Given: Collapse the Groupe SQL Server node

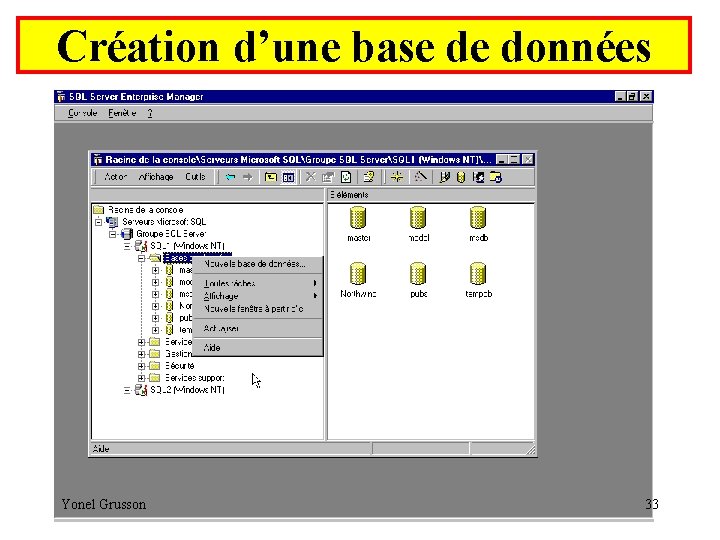Looking at the screenshot, I should pyautogui.click(x=112, y=234).
